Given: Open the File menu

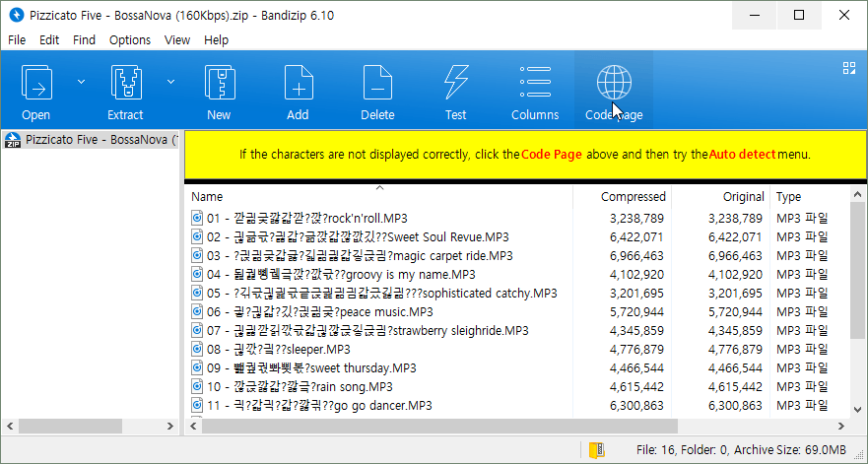Looking at the screenshot, I should (x=17, y=40).
